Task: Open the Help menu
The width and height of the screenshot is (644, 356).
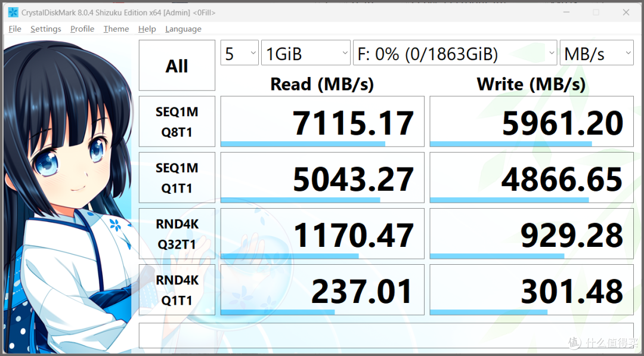Action: 147,29
